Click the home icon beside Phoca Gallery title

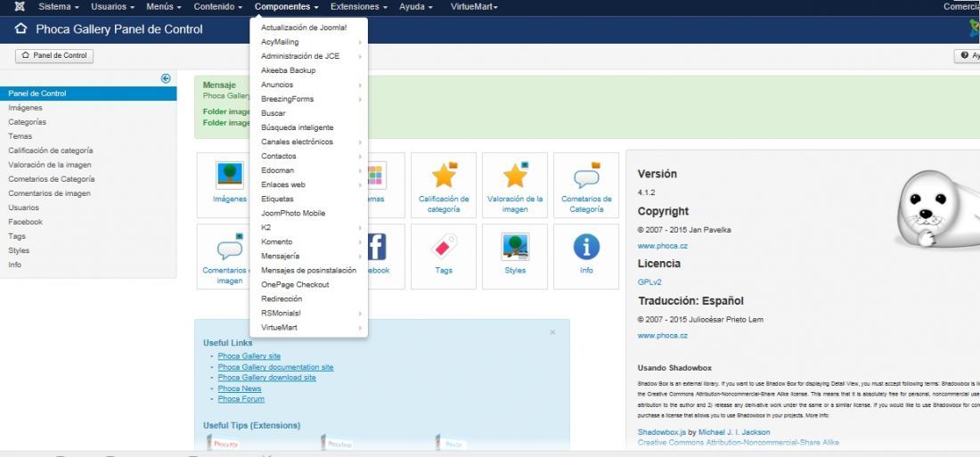(x=20, y=29)
